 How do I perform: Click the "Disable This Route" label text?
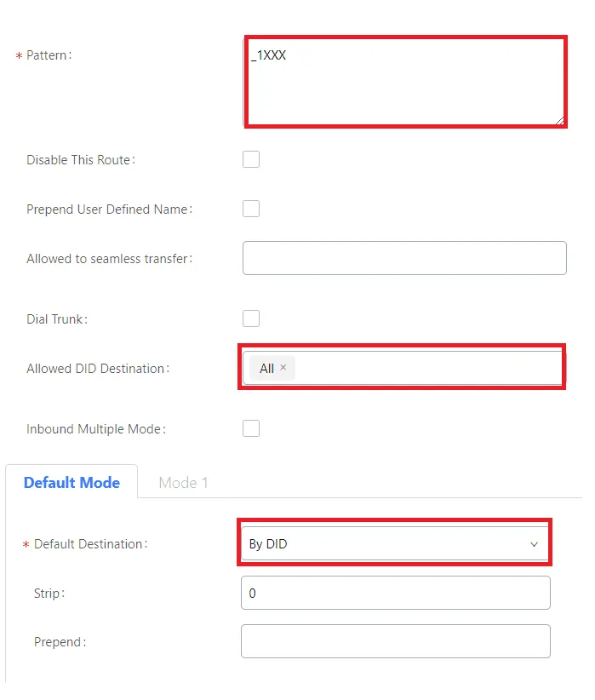click(x=80, y=160)
